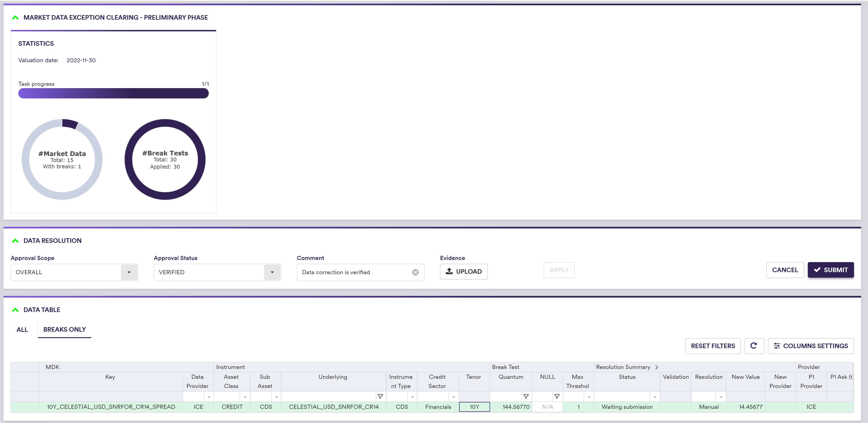This screenshot has width=868, height=423.
Task: Open the Data Provider filter dropdown
Action: [x=209, y=397]
